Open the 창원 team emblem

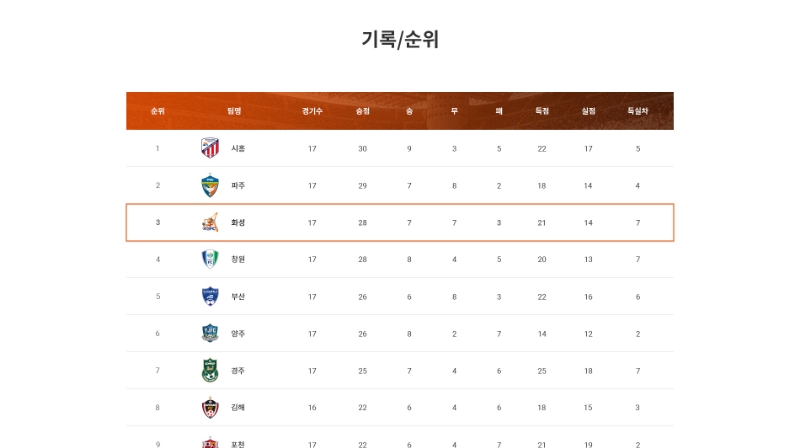[x=210, y=259]
